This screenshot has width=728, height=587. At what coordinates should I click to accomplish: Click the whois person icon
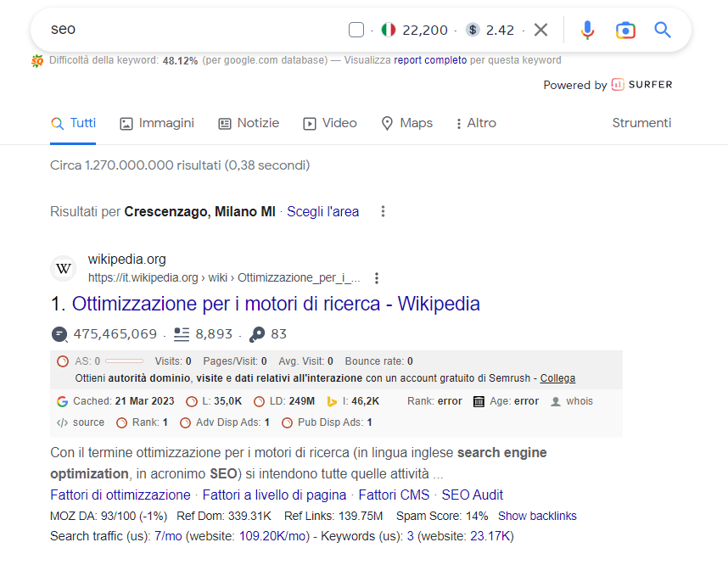[555, 401]
